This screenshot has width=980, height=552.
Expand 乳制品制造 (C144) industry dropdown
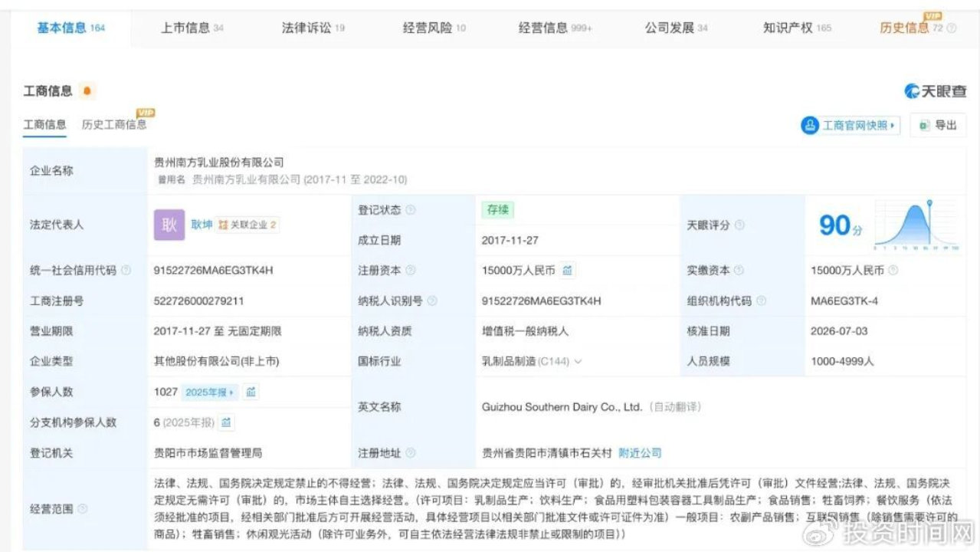pos(578,362)
